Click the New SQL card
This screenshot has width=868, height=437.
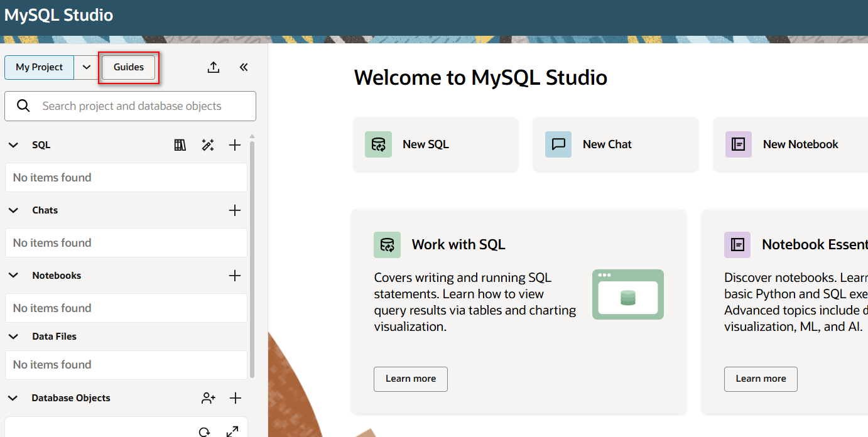435,144
